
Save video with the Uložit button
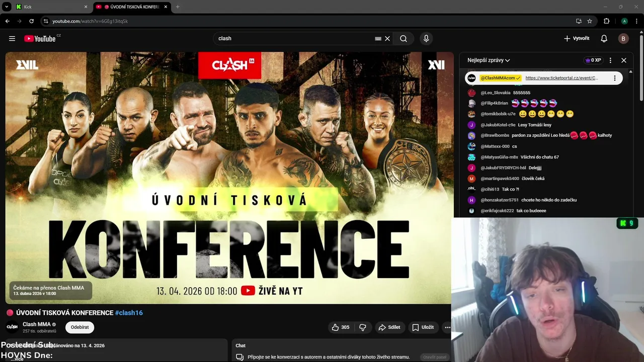[423, 327]
